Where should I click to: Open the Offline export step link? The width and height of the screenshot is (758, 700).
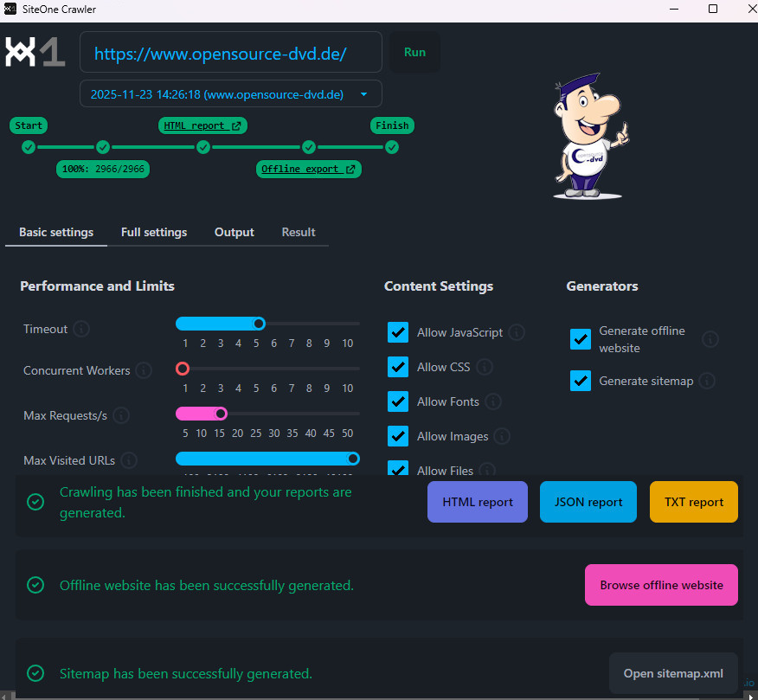click(308, 169)
